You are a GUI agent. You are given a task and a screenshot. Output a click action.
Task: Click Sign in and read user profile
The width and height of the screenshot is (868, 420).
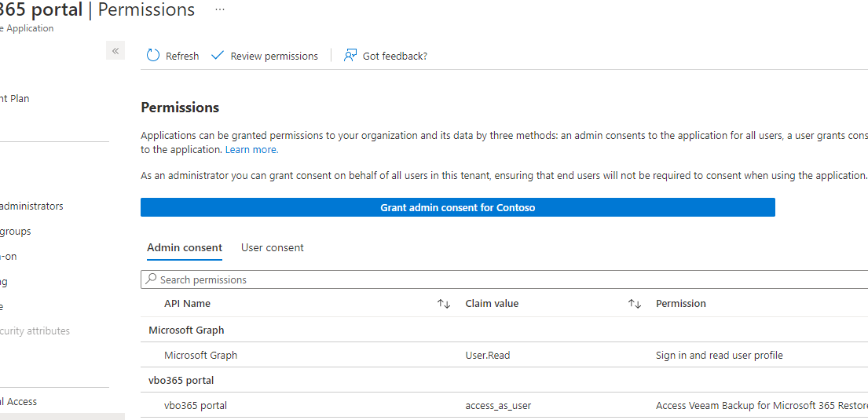(x=719, y=356)
